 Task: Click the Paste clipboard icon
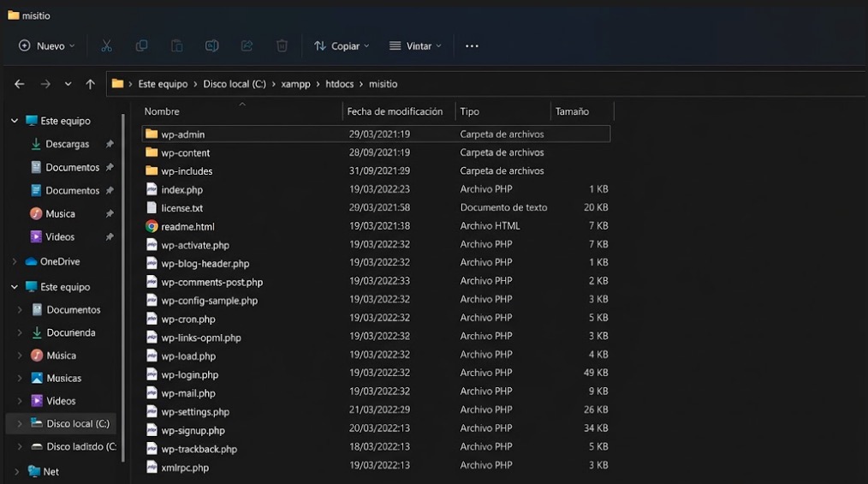click(176, 46)
